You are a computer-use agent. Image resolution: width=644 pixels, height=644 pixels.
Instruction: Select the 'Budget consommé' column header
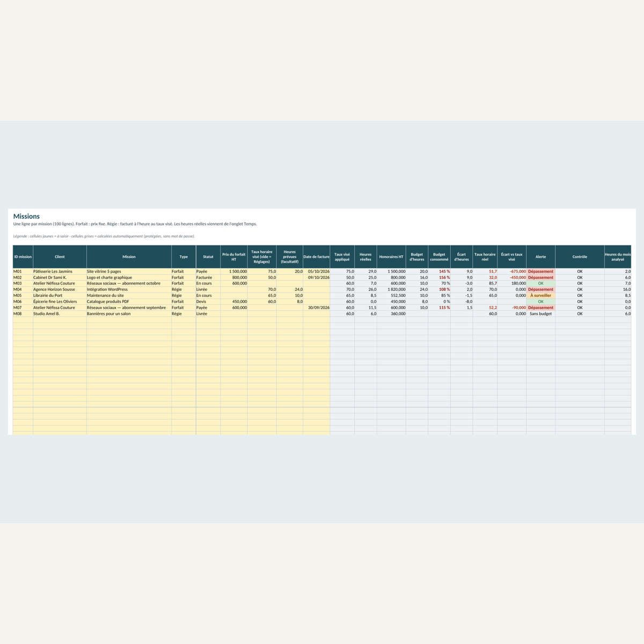point(439,257)
